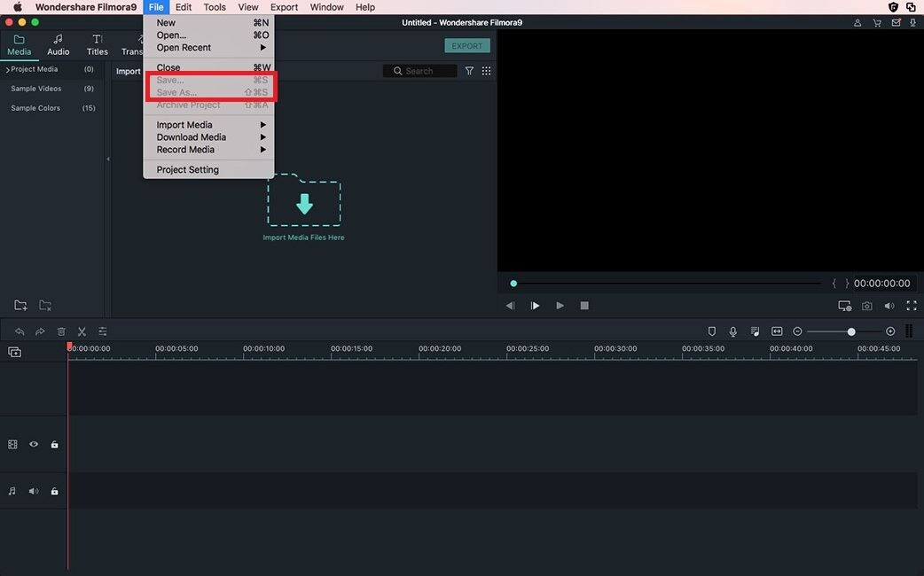
Task: Mute the audio track speaker
Action: [34, 491]
